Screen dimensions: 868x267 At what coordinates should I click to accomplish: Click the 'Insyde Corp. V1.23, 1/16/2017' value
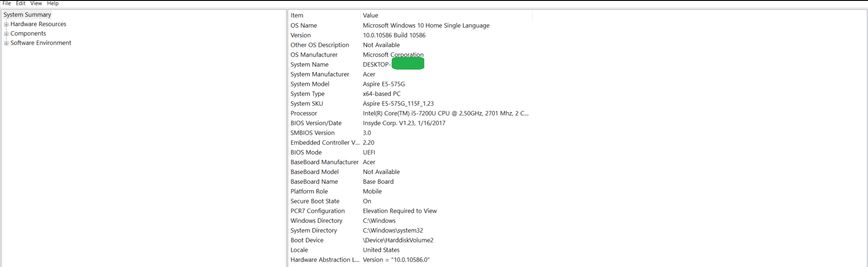tap(404, 123)
